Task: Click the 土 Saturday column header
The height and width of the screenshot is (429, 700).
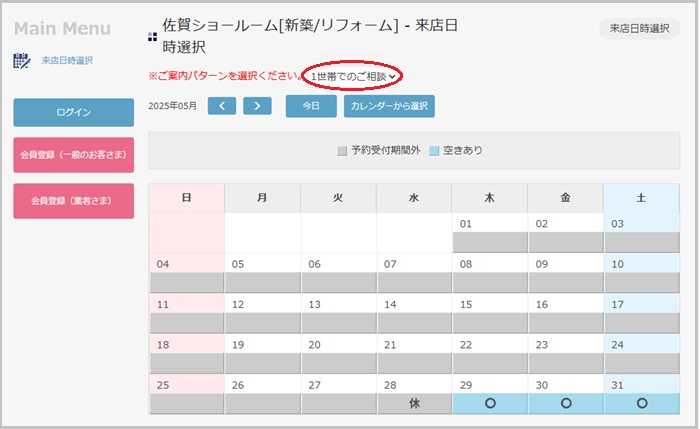Action: 641,198
